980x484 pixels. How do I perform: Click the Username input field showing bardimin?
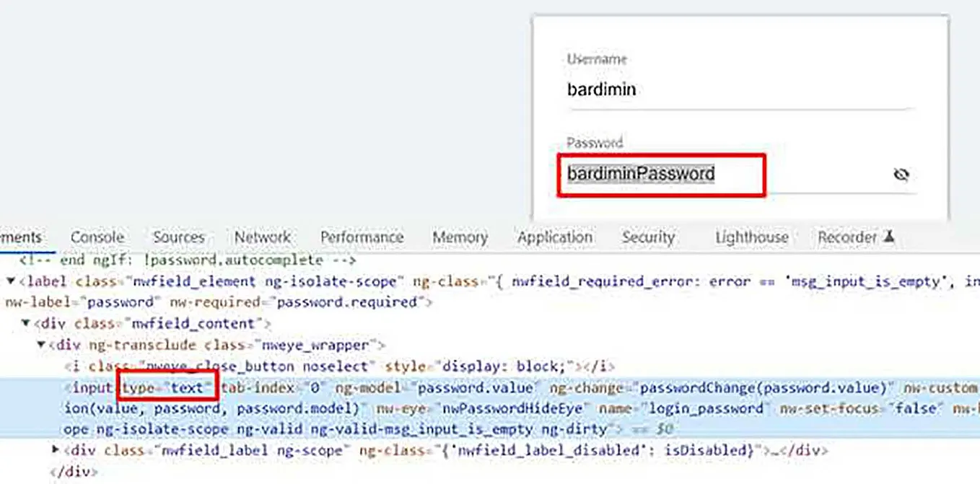click(649, 89)
